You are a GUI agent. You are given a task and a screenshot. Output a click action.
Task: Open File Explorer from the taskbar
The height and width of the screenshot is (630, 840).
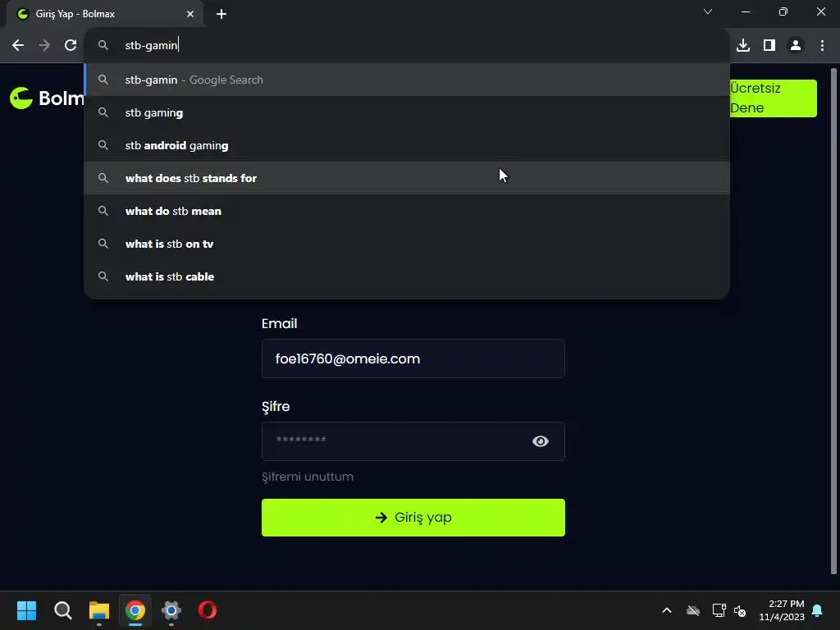point(99,610)
